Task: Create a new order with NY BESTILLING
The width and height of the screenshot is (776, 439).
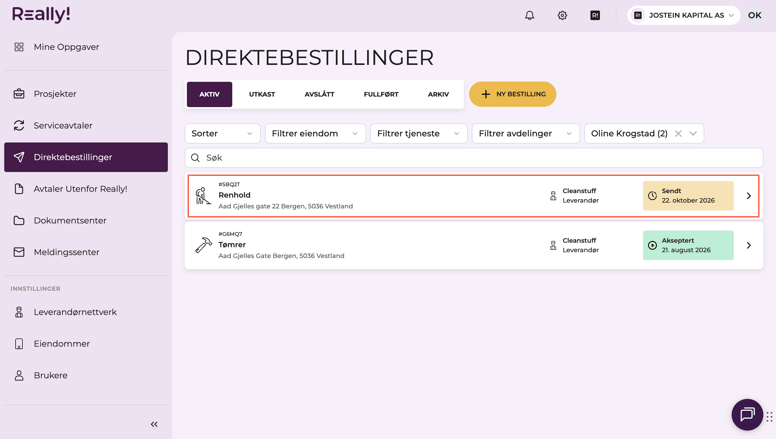Action: 513,94
